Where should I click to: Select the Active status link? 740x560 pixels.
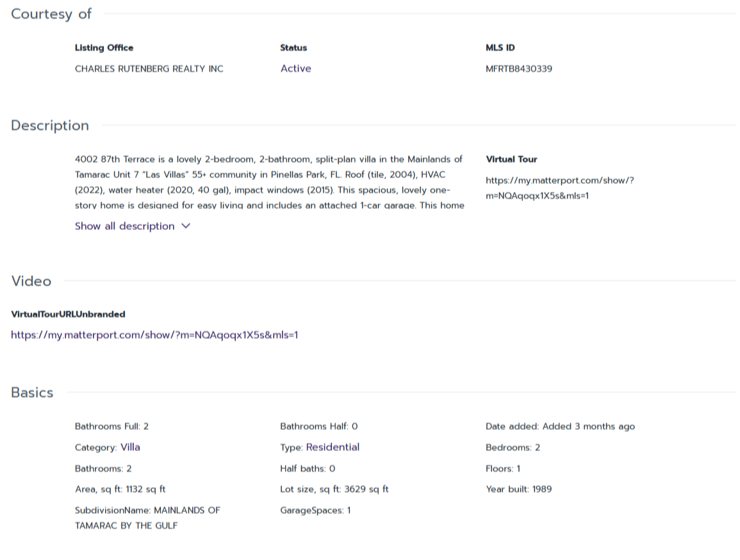[295, 69]
